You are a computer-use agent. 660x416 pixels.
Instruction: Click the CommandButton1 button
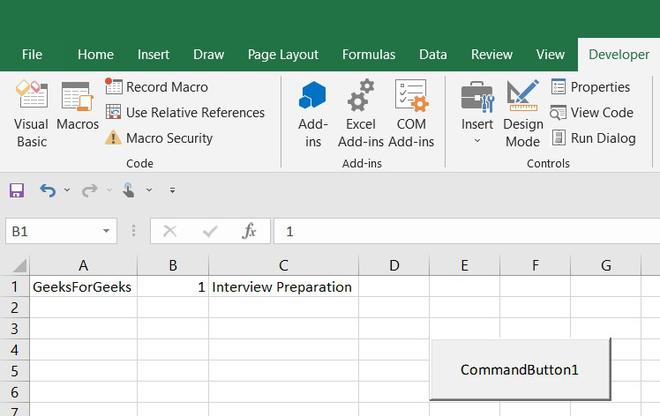click(520, 369)
